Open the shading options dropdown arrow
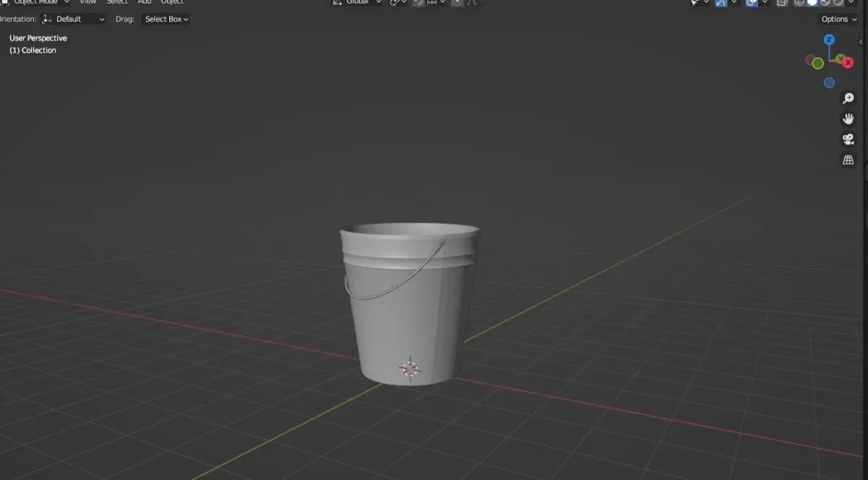The image size is (868, 480). coord(851,2)
